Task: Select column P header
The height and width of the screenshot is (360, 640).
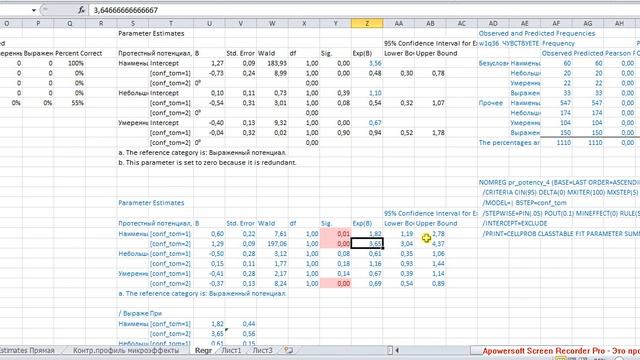Action: point(38,24)
